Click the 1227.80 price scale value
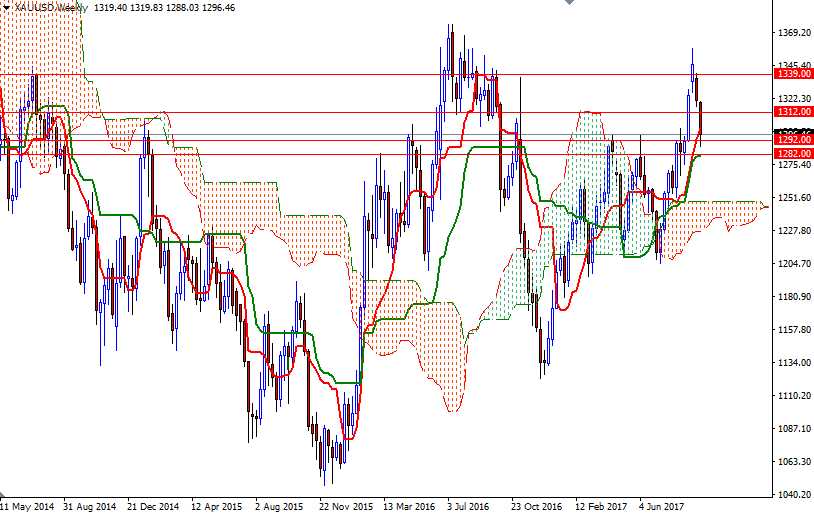The image size is (814, 514). [794, 231]
